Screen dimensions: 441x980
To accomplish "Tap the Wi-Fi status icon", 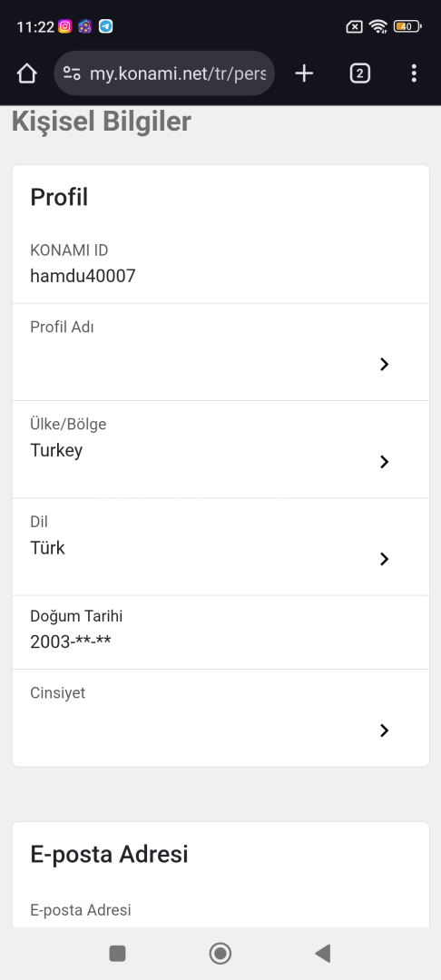I will (x=377, y=26).
